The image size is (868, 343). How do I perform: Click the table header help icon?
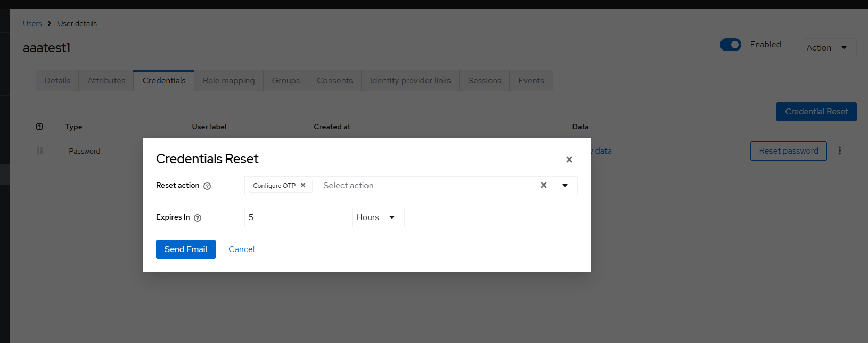pos(39,127)
